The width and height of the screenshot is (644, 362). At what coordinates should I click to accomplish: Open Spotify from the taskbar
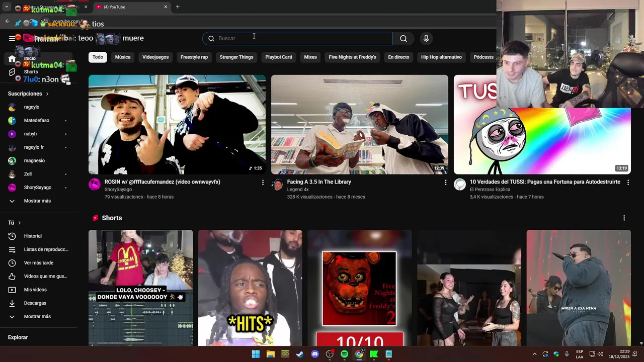coord(344,354)
